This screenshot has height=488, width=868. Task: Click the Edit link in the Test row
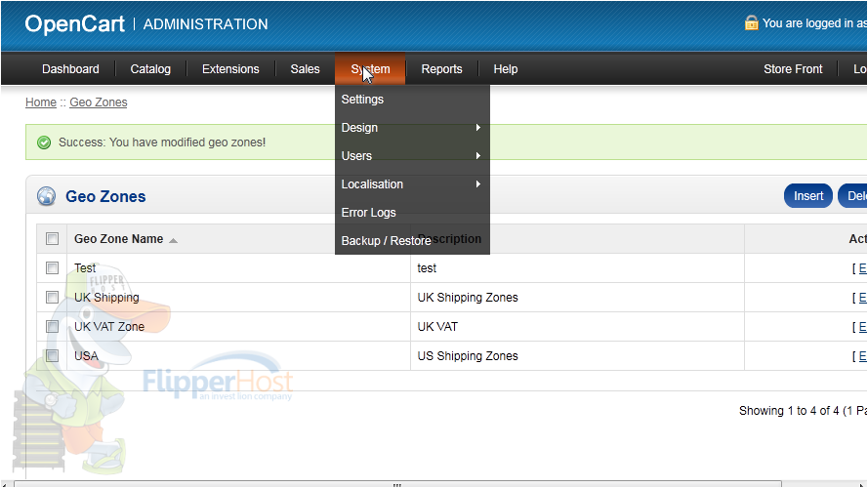(x=862, y=268)
